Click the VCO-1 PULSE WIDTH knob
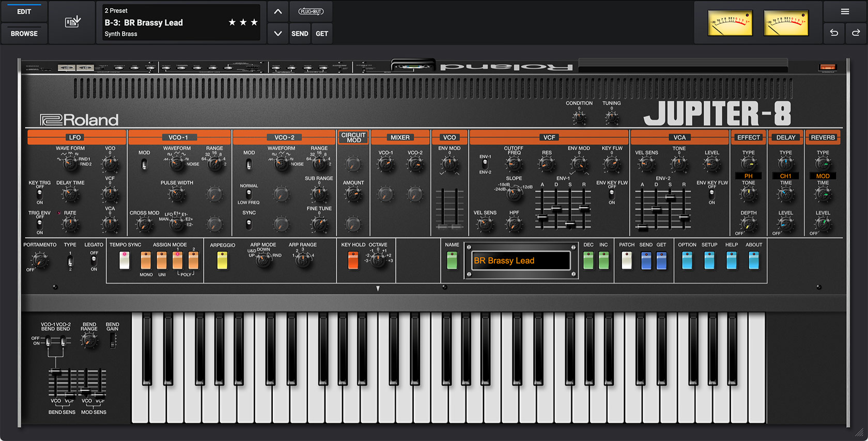 [x=177, y=195]
